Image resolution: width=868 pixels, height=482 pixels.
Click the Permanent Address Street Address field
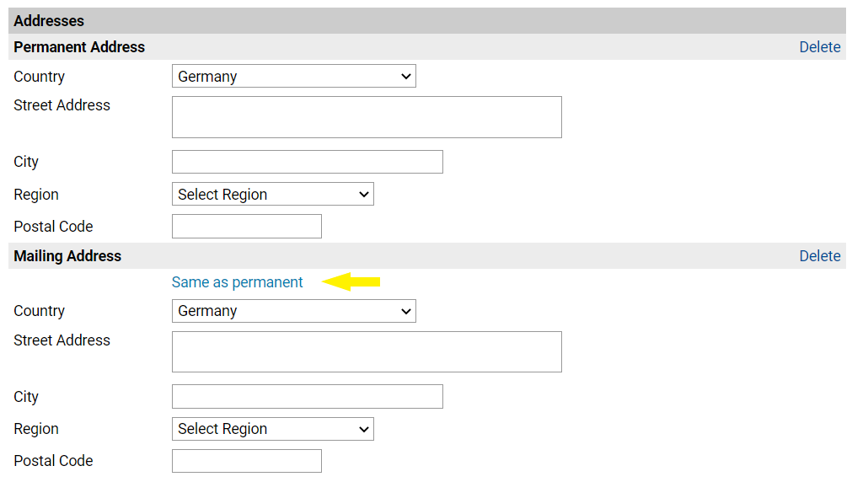tap(367, 117)
